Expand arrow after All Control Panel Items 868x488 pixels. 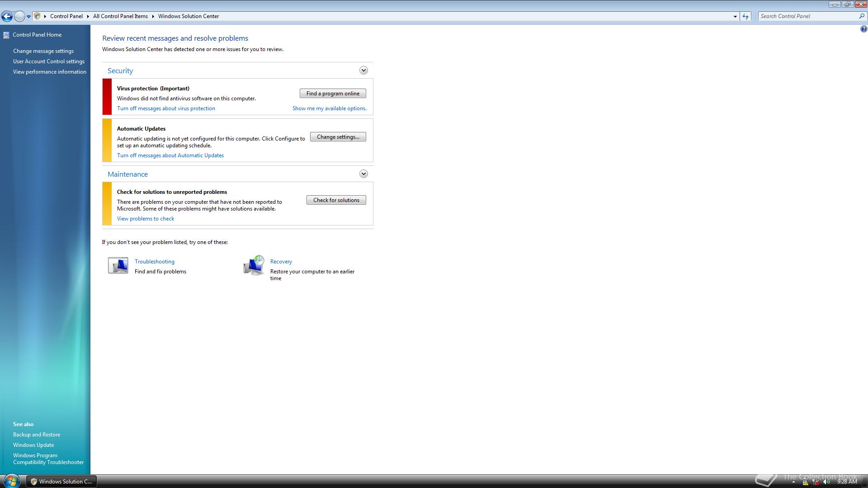tap(153, 16)
